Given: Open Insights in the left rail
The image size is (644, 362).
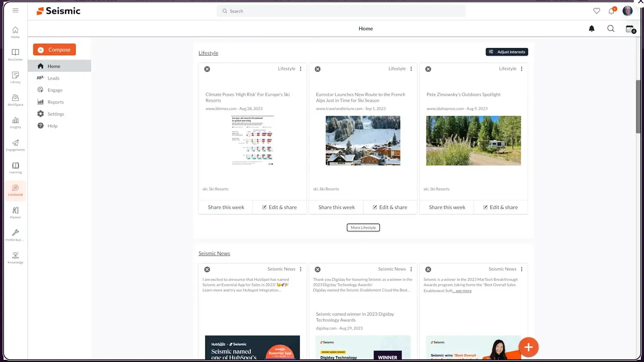Looking at the screenshot, I should click(x=15, y=122).
